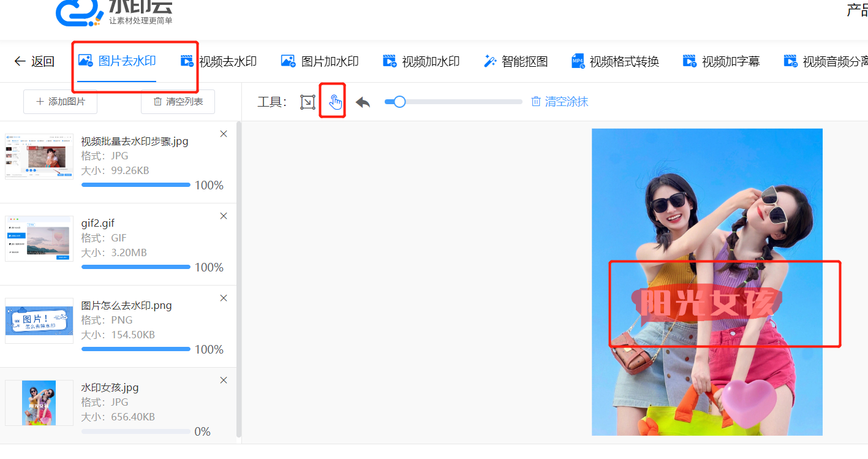Click the 添加图片 button
The height and width of the screenshot is (459, 868).
[60, 102]
